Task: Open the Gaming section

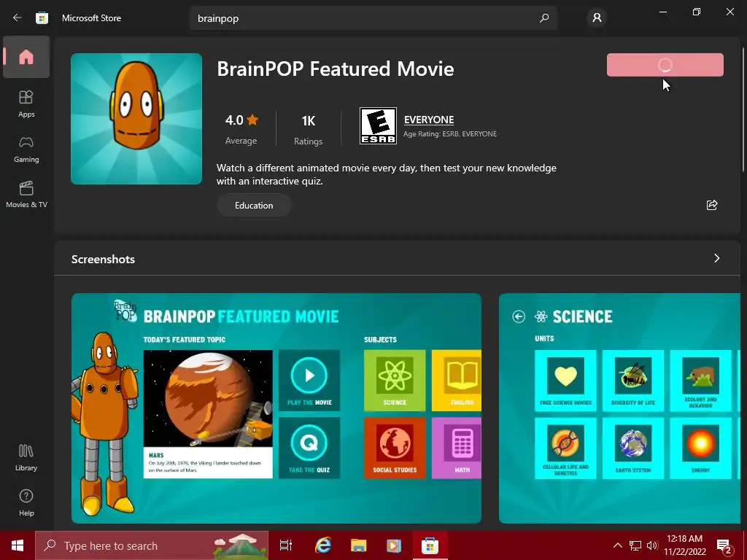Action: 26,149
